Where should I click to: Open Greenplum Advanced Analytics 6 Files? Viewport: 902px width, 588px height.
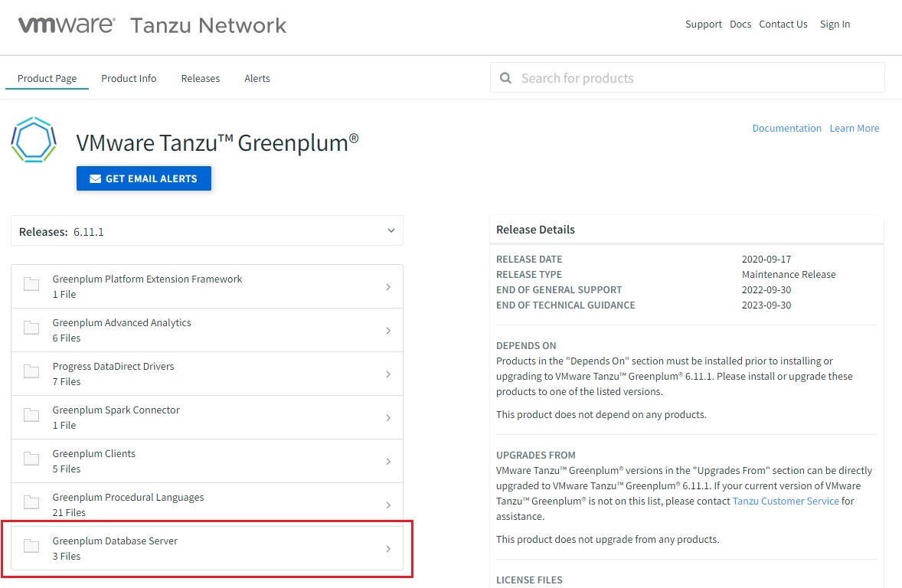[x=207, y=330]
